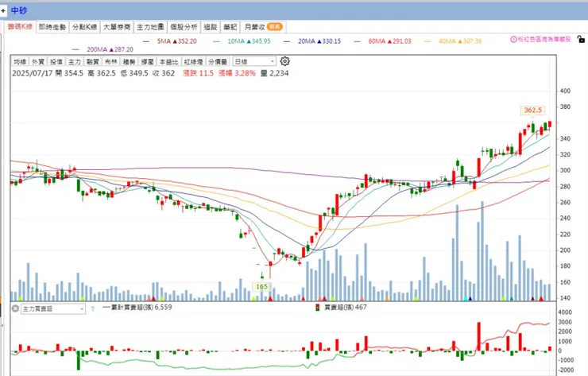Toggle the 外資 overlay button
The width and height of the screenshot is (588, 376).
(x=38, y=61)
